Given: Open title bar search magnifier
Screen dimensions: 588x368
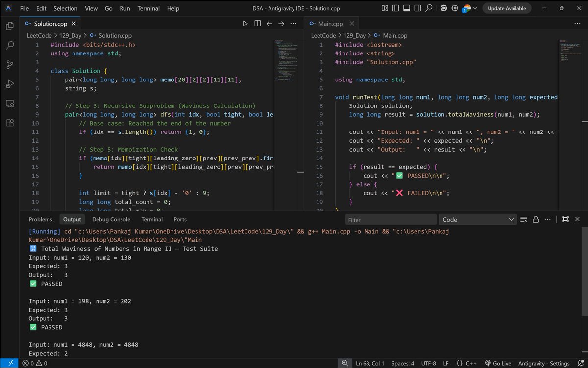Looking at the screenshot, I should click(x=429, y=8).
